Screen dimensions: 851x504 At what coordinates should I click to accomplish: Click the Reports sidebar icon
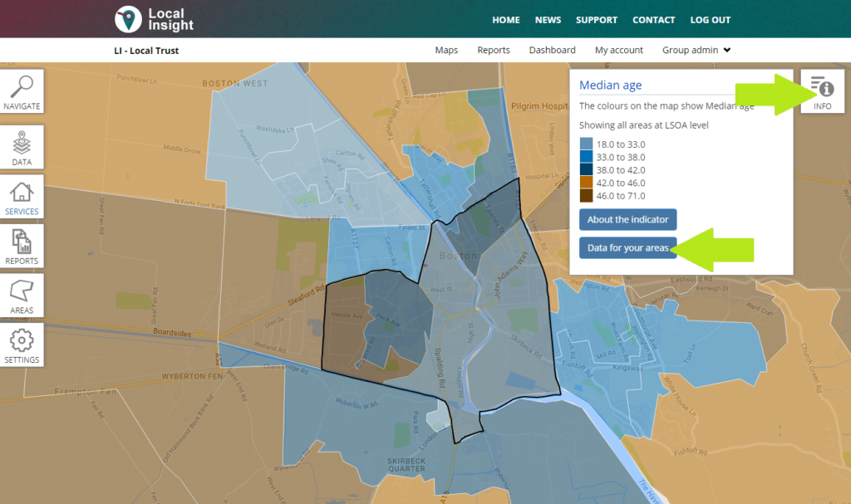click(22, 247)
